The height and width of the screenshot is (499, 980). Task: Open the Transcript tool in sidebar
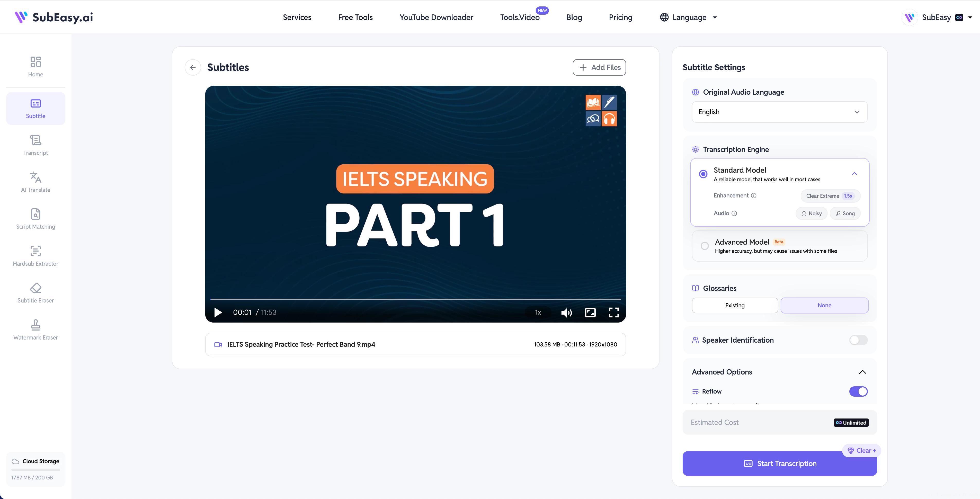(35, 145)
